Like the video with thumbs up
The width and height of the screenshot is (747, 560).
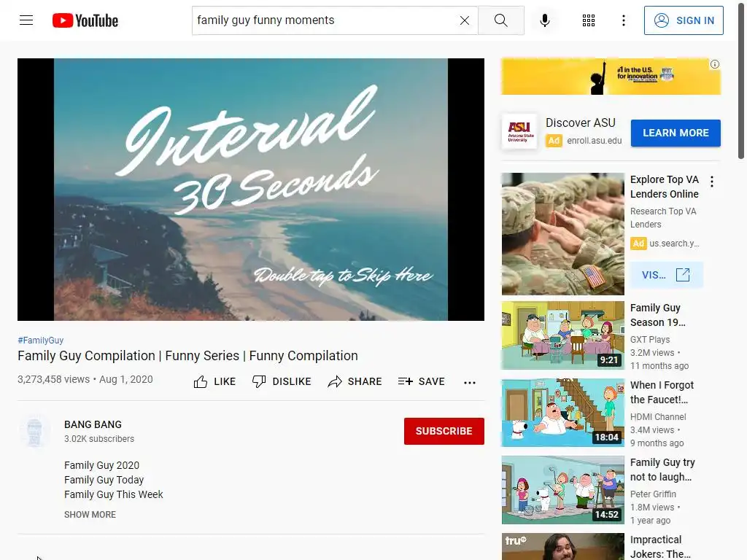pyautogui.click(x=214, y=381)
